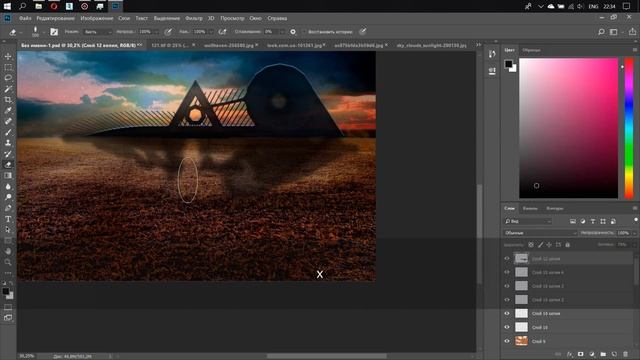Open the layer opacity slider arrow

click(634, 233)
